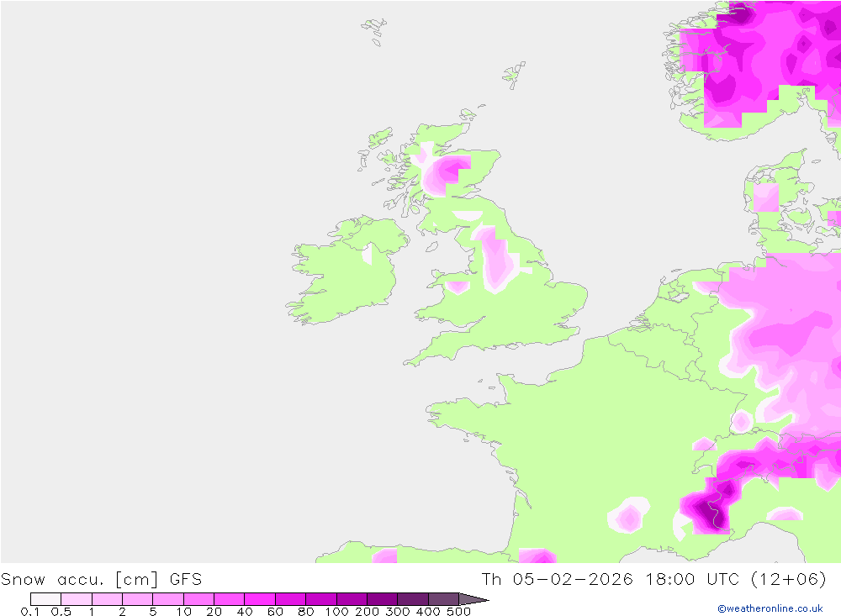Select the 400–500 cm legend swatch

pos(443,599)
